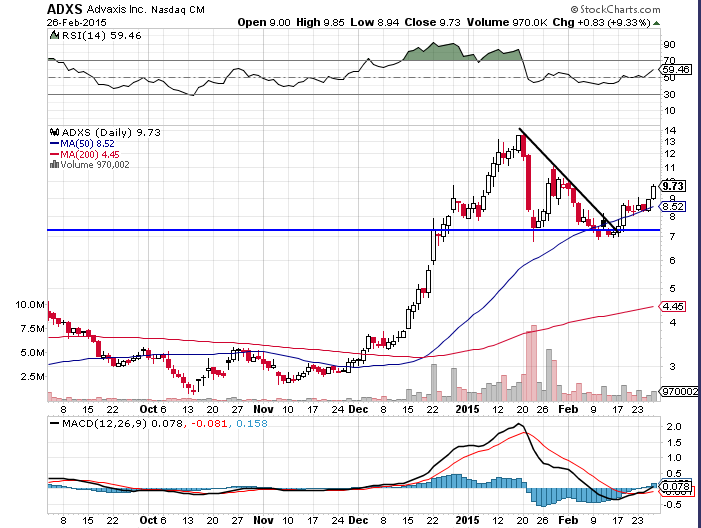701x528 pixels.
Task: Click the 6 label on price axis
Action: [x=672, y=261]
